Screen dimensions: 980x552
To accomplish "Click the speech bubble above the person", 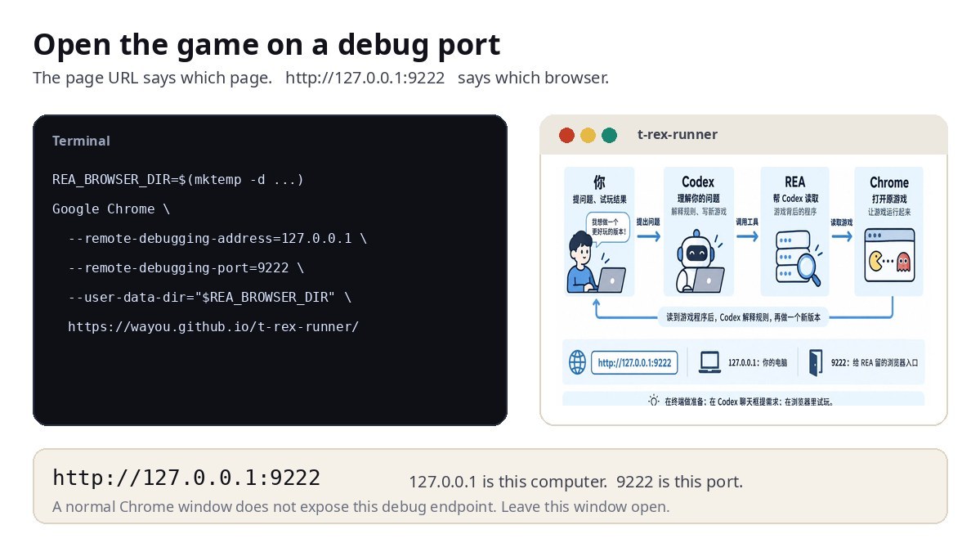I will point(607,227).
